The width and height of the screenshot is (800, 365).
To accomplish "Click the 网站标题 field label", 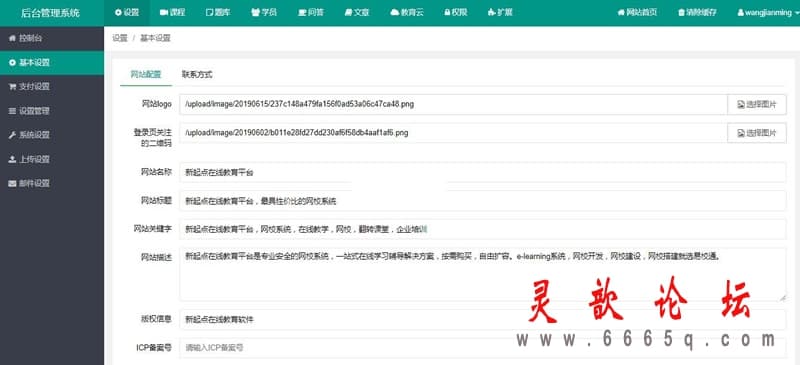I will [x=156, y=201].
